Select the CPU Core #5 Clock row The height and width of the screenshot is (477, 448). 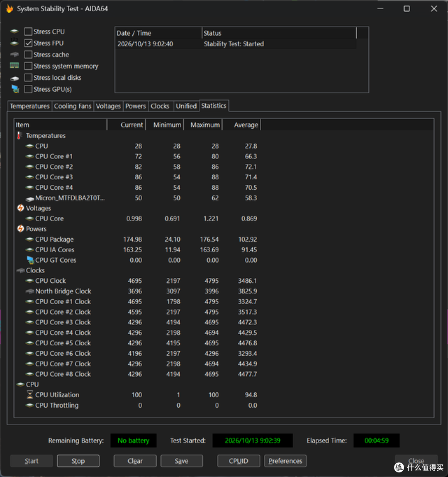(137, 343)
